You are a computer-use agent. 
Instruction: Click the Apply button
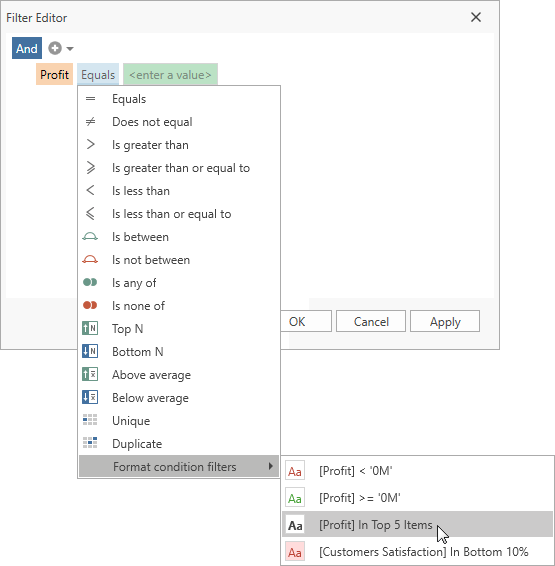[445, 321]
